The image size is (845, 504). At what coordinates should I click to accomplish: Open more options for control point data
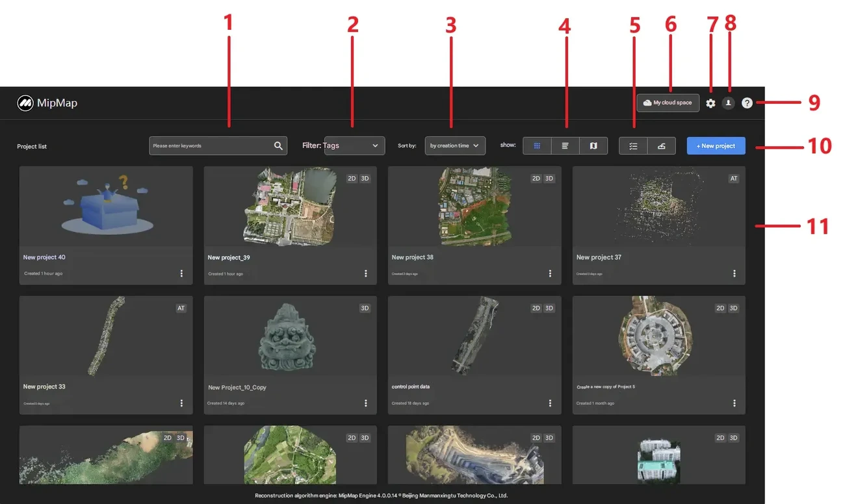pos(550,403)
